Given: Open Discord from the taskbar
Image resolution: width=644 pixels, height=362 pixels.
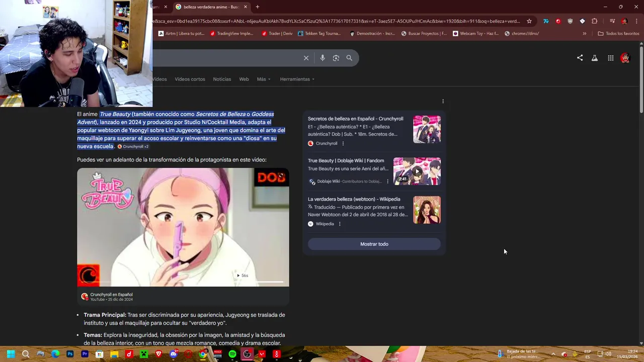Looking at the screenshot, I should (x=174, y=354).
